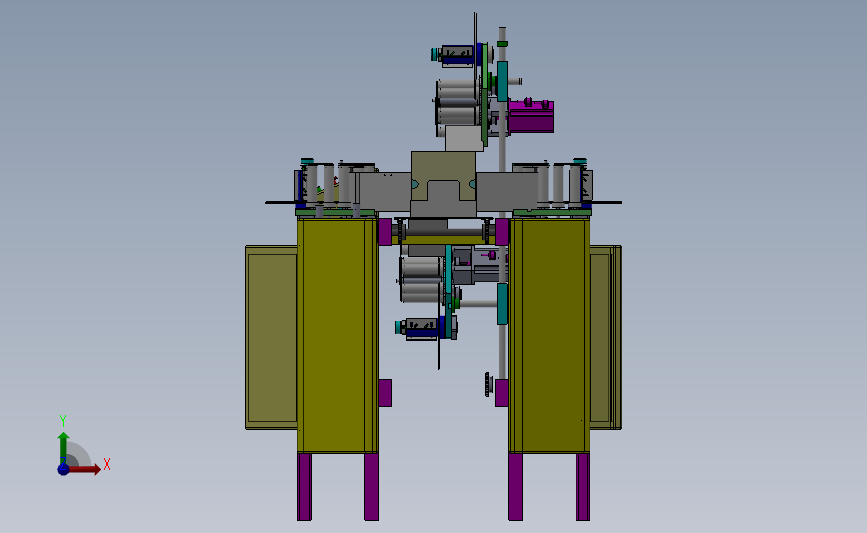Viewport: 867px width, 533px height.
Task: Select the large gray rollers below the center fixture
Action: coord(421,279)
